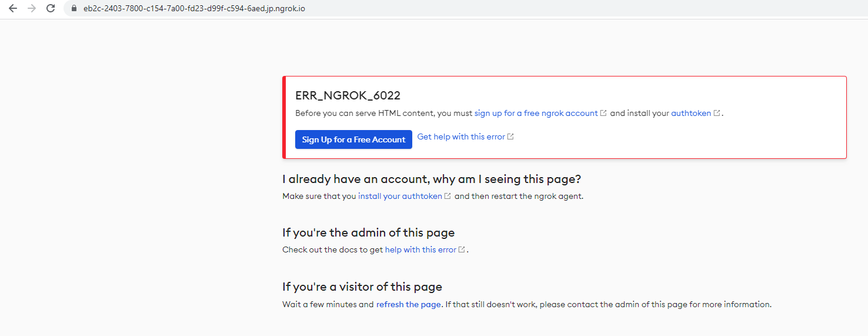The width and height of the screenshot is (868, 336).
Task: Click the browser forward arrow
Action: pos(32,8)
